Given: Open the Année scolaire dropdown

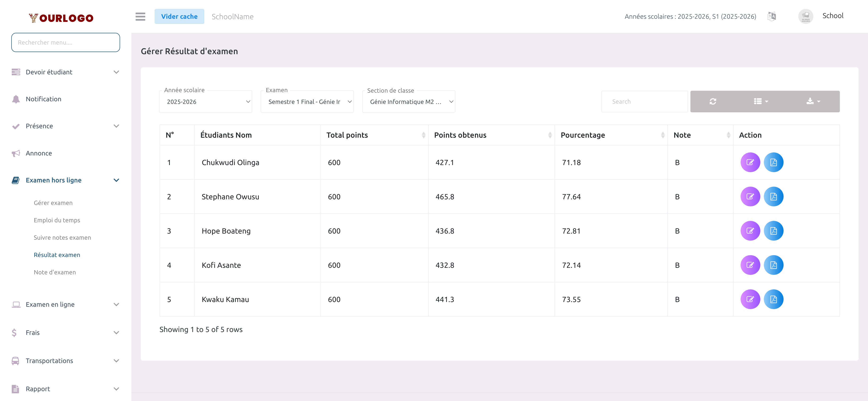Looking at the screenshot, I should click(206, 102).
